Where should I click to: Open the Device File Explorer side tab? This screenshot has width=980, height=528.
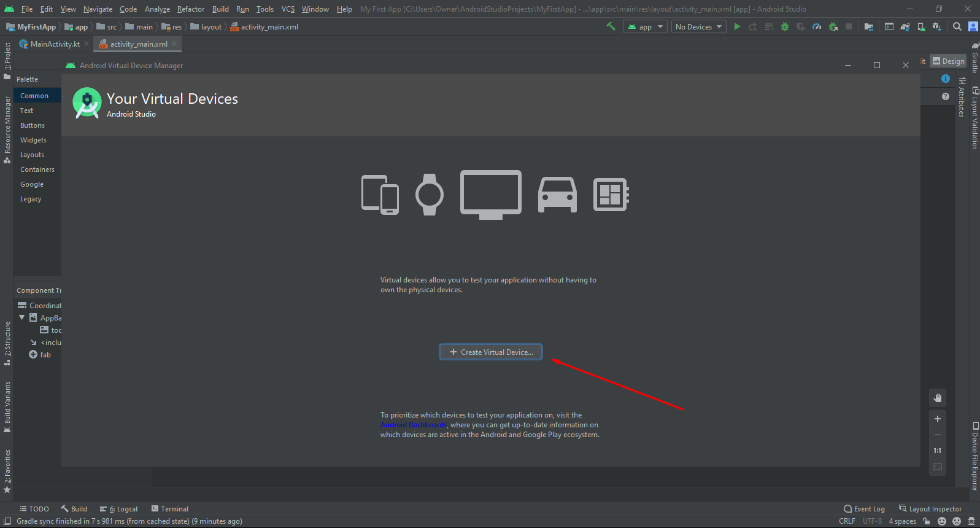click(x=974, y=456)
